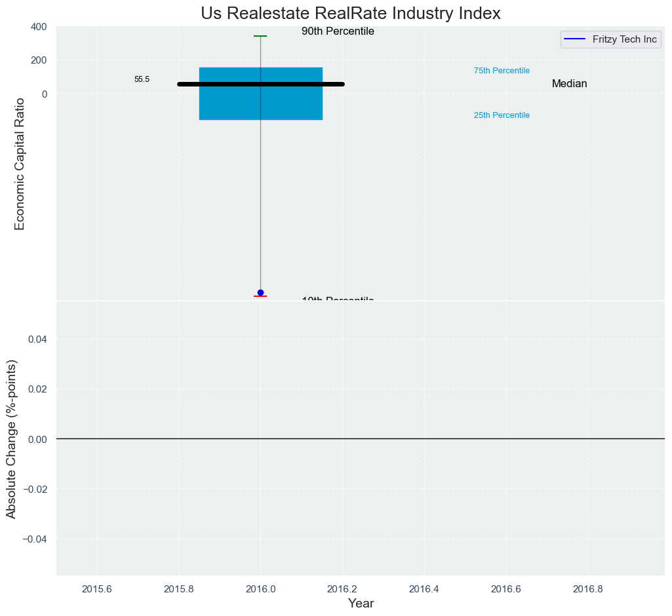Click the blue Fritzy Tech data point
This screenshot has height=616, width=672.
pos(260,292)
